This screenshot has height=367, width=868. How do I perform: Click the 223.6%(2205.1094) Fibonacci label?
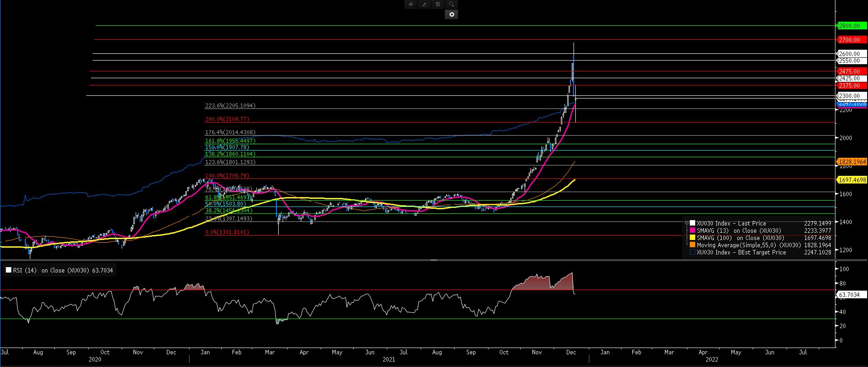pos(230,106)
